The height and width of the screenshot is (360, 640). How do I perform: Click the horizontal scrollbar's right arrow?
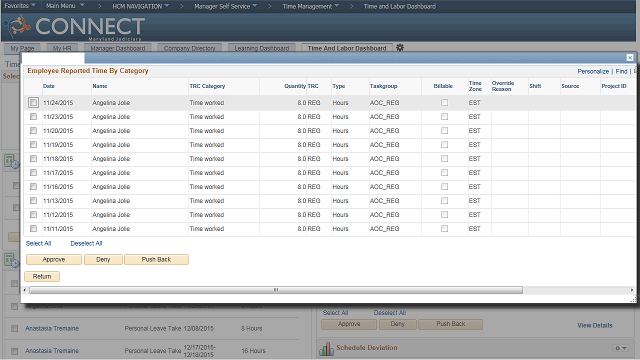click(x=632, y=290)
